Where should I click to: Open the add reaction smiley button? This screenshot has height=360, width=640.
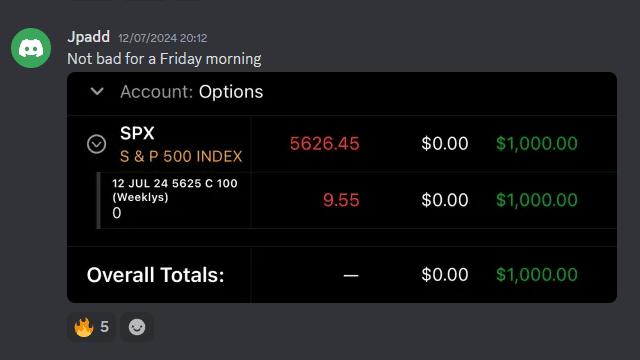click(x=137, y=327)
